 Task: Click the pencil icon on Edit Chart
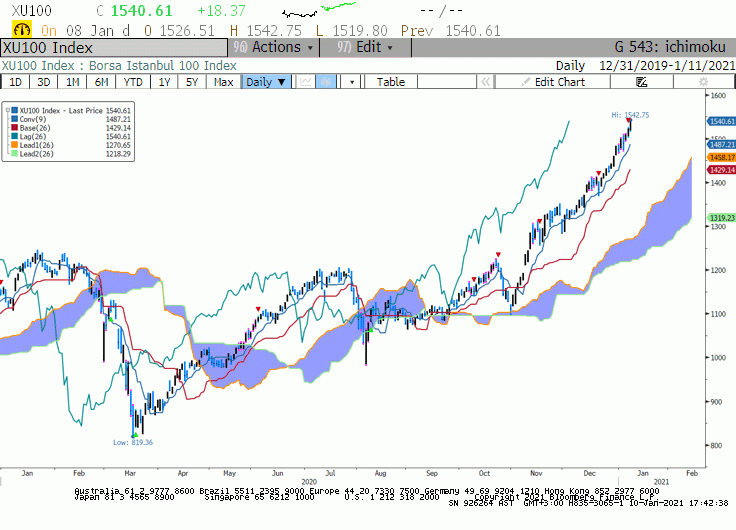tap(526, 82)
